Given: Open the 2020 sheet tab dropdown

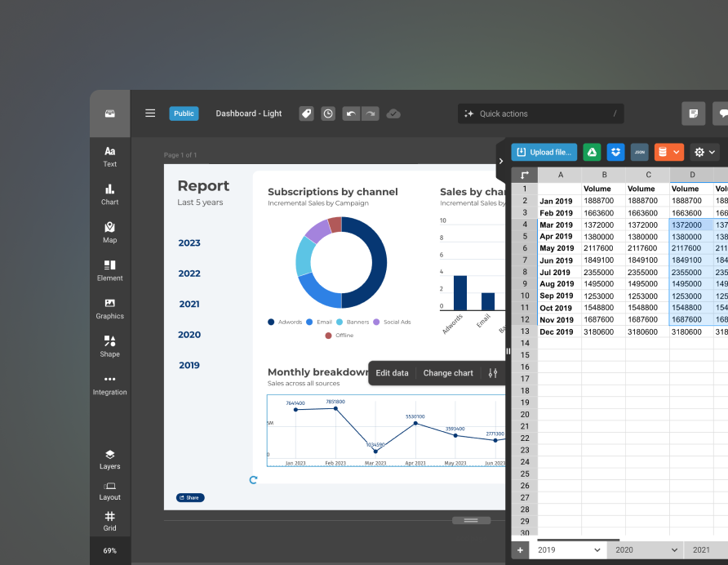Looking at the screenshot, I should click(674, 550).
